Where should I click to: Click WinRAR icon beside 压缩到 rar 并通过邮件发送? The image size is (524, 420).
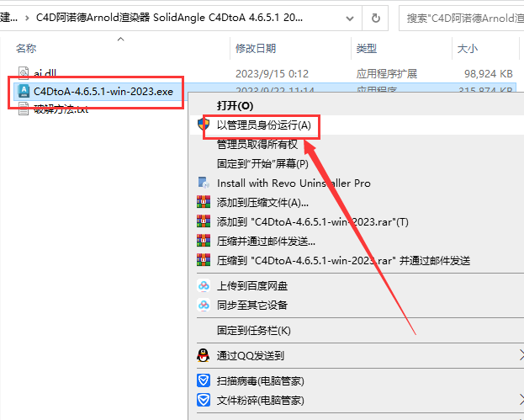coord(204,260)
